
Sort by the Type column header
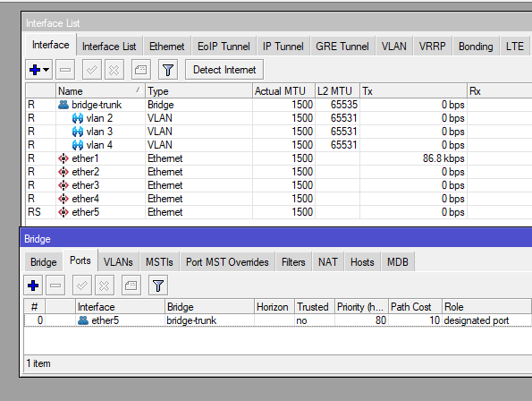coord(198,91)
